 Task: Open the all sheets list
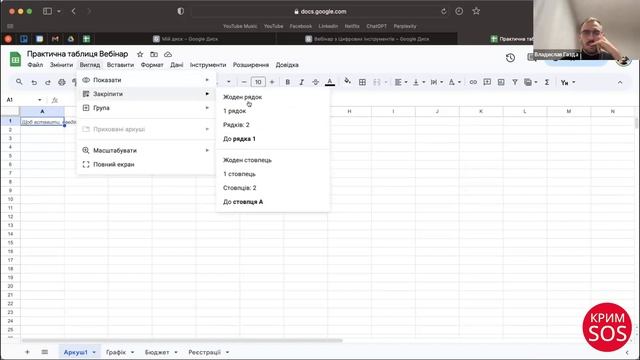(x=45, y=352)
